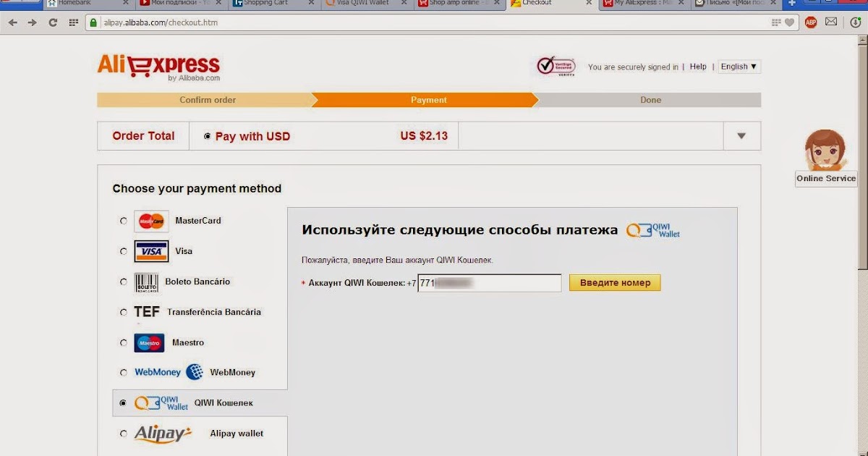Screen dimensions: 868x456
Task: Expand the Order Total details arrow
Action: pyautogui.click(x=741, y=136)
